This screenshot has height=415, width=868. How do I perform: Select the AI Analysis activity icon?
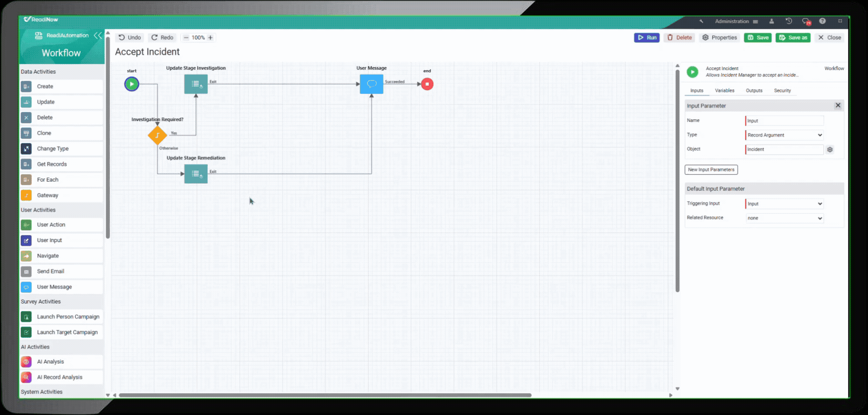coord(26,362)
